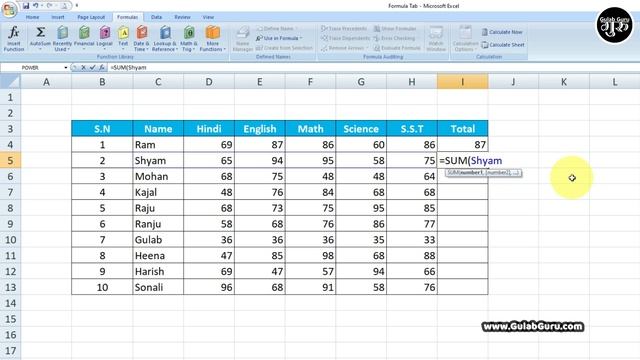The height and width of the screenshot is (360, 640).
Task: Click cell with name Ram
Action: click(x=158, y=144)
